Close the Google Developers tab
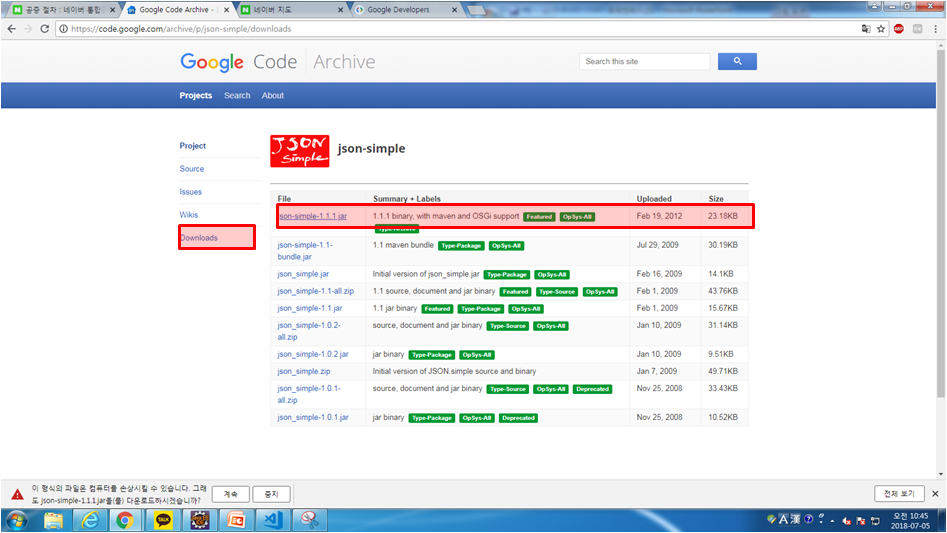Screen dimensions: 947x533 click(454, 10)
